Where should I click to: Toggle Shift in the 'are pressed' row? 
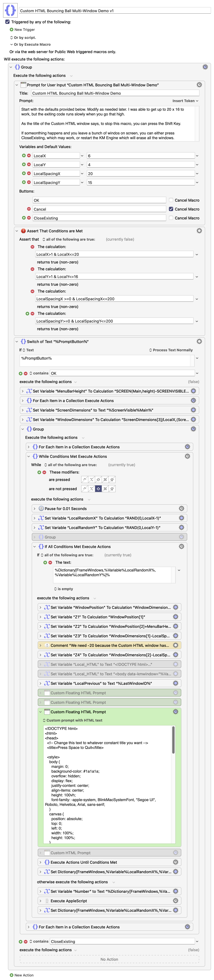coord(98,480)
